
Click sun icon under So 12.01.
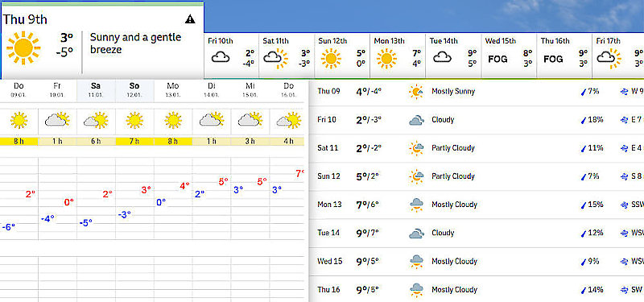click(x=134, y=121)
